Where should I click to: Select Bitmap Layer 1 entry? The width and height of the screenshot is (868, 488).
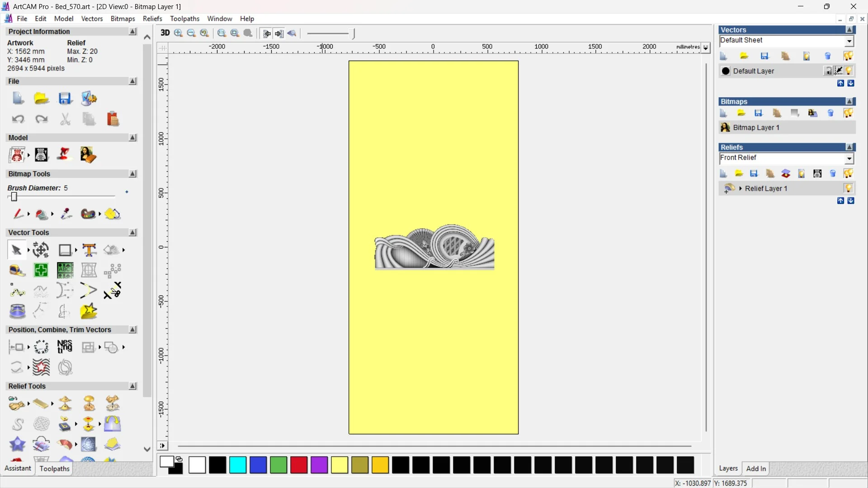pos(756,127)
